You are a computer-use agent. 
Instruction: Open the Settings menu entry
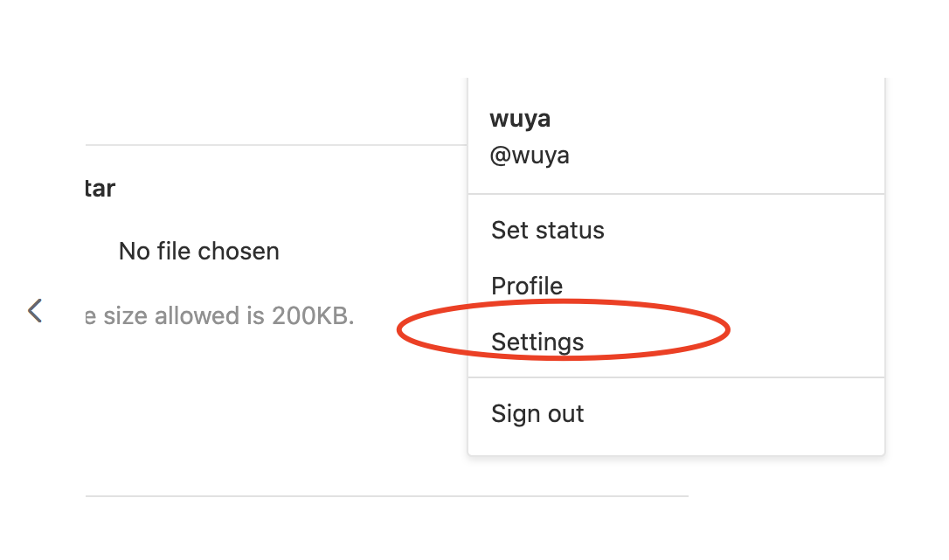click(x=537, y=342)
